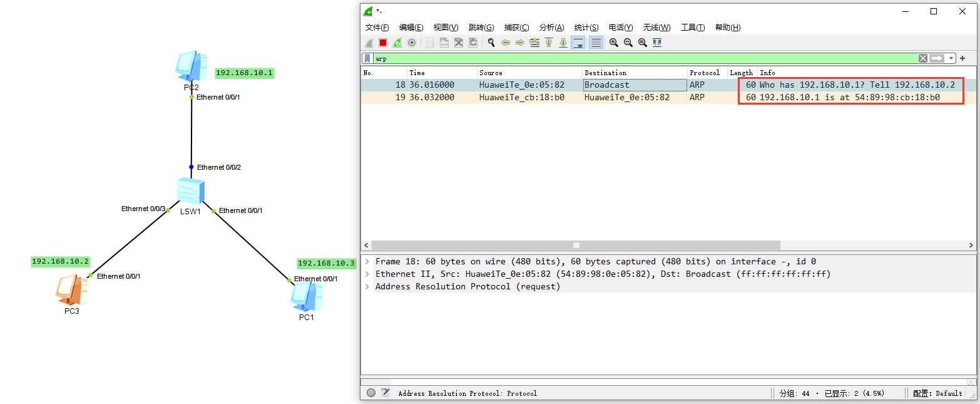Click the Go to specified packet icon
Image resolution: width=980 pixels, height=404 pixels.
point(534,43)
